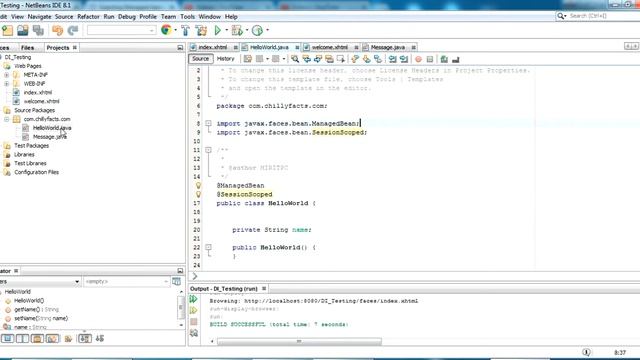Screen dimensions: 640x360
Task: Click the Start Macro Recording red icon
Action: [418, 59]
